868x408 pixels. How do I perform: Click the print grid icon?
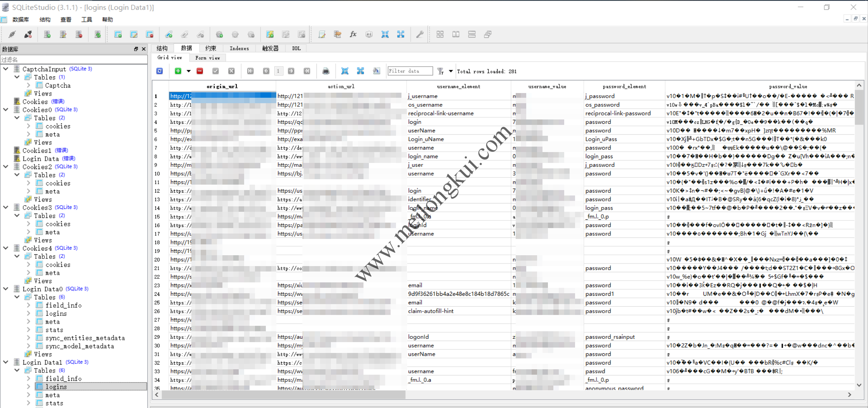click(x=325, y=71)
